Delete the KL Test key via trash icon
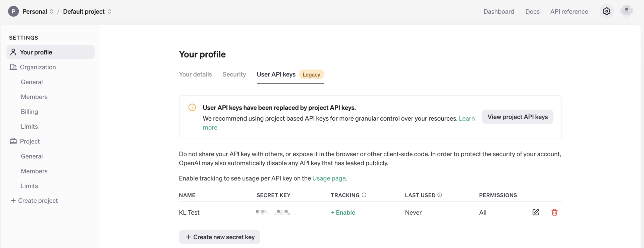 click(554, 212)
